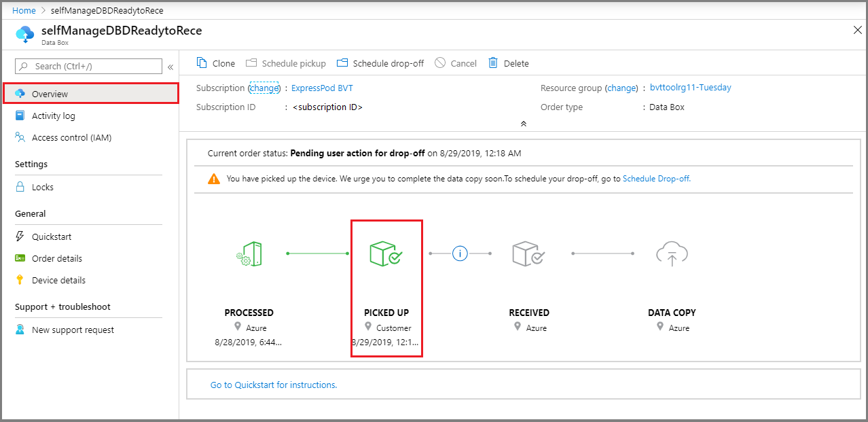868x422 pixels.
Task: Collapse the sidebar with double chevron
Action: click(x=170, y=67)
